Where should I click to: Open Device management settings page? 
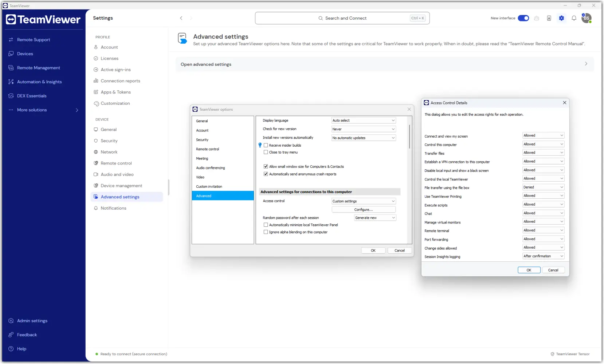pos(121,186)
